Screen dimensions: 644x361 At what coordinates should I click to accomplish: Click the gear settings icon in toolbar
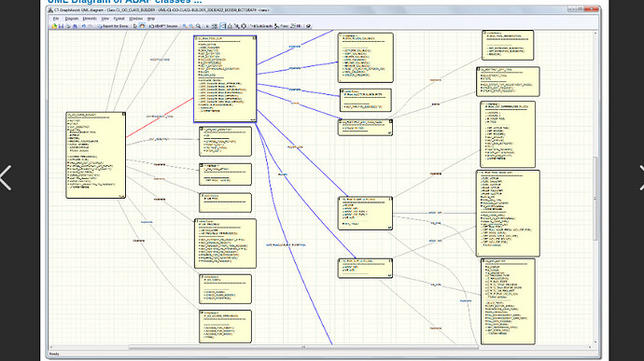[x=244, y=26]
